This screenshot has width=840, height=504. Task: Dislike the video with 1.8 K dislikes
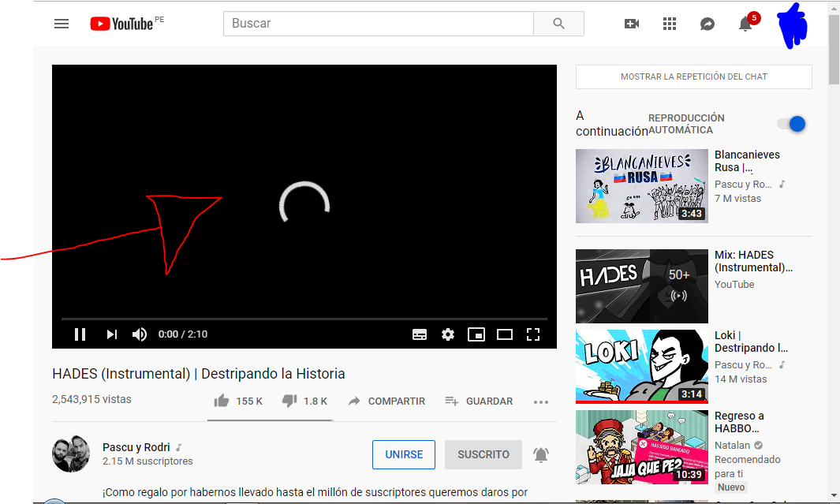tap(304, 401)
